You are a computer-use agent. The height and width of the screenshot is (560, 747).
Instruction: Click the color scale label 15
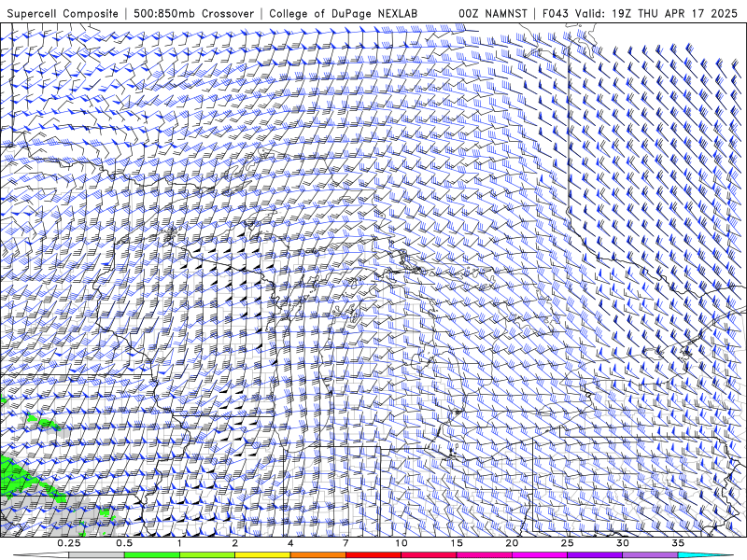[457, 543]
